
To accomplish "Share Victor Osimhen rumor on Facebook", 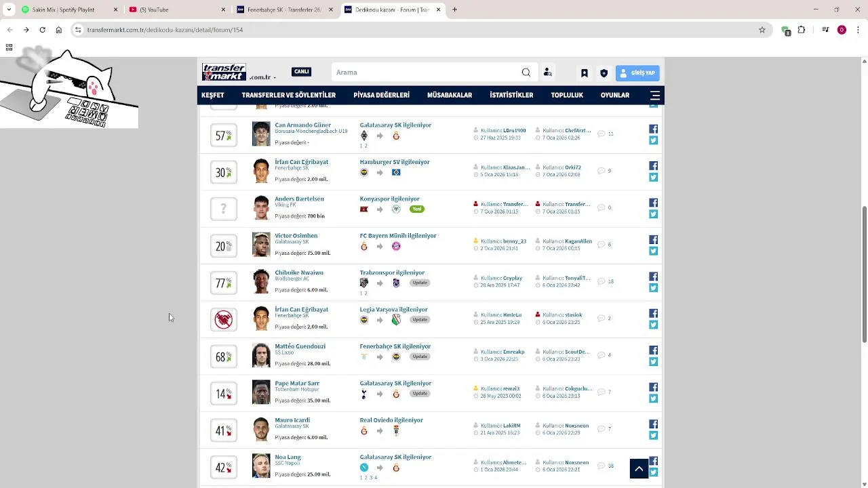I will (x=654, y=239).
